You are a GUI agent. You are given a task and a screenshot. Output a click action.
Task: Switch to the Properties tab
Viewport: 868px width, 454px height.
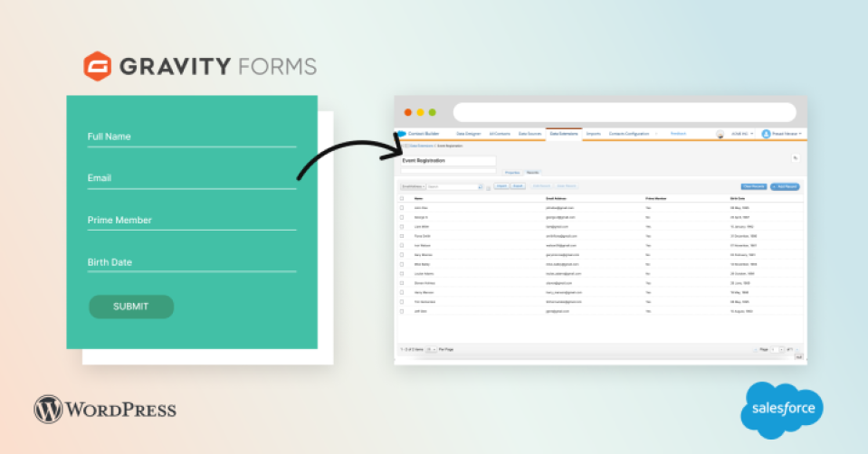512,173
